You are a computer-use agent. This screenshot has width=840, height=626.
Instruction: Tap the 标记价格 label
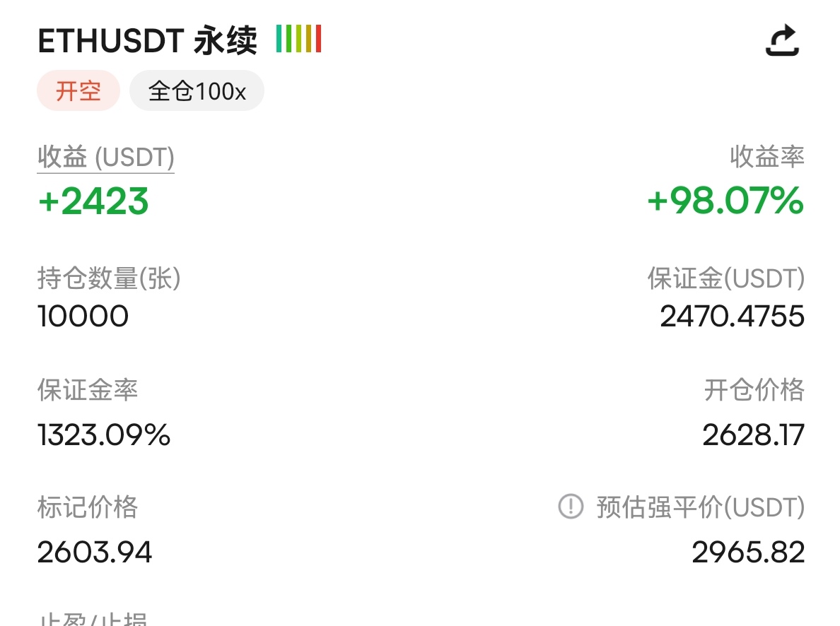click(x=87, y=507)
